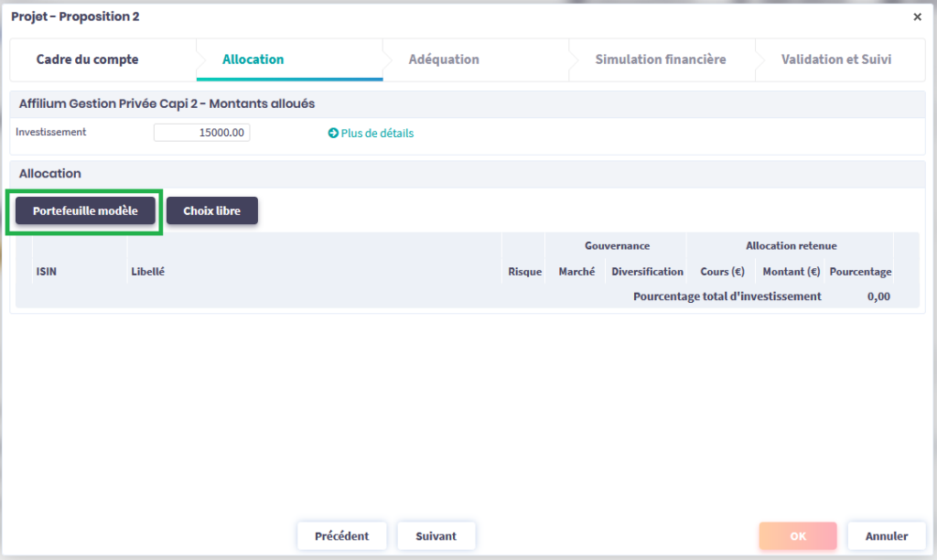937x560 pixels.
Task: Select the Allocation step tab
Action: (x=253, y=59)
